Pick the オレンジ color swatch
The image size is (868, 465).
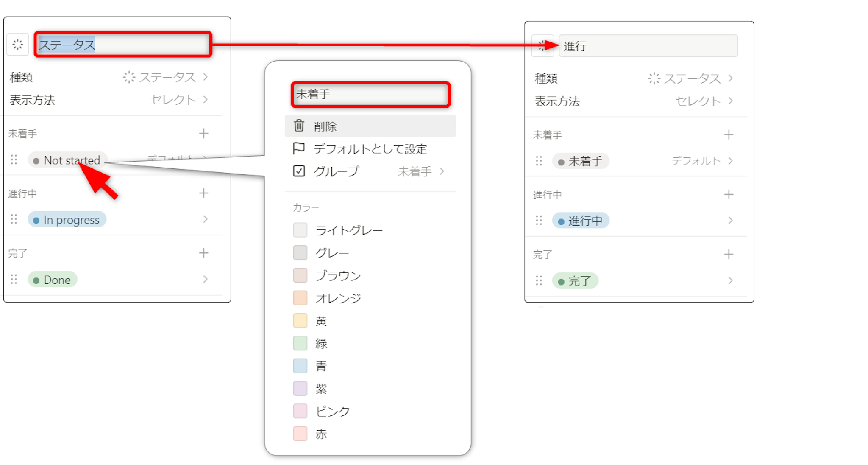[300, 298]
